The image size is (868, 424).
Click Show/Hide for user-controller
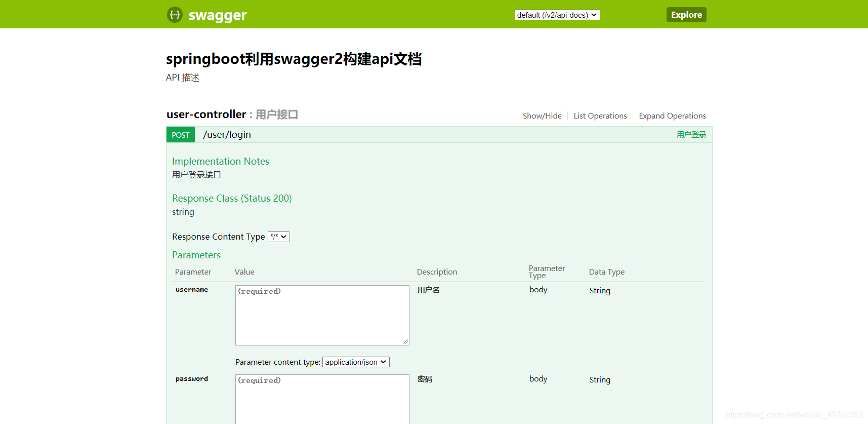tap(542, 116)
